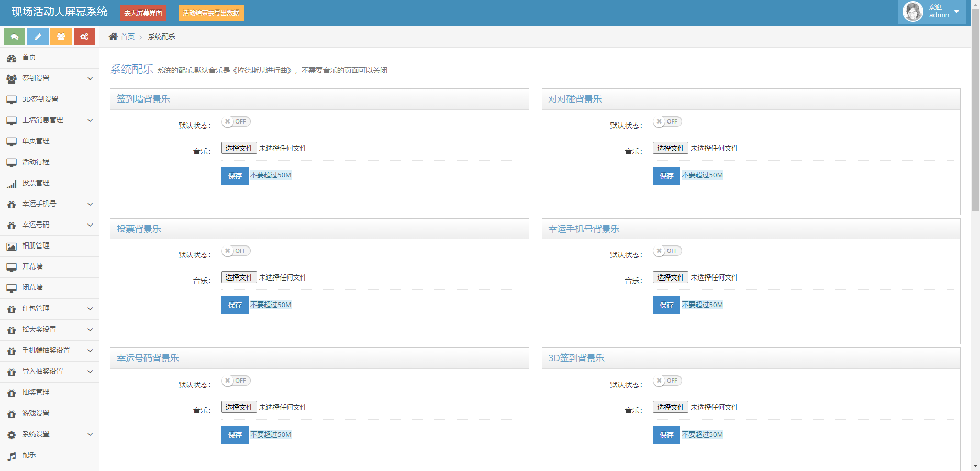Open 相册管理 from the sidebar
Screen dimensions: 980x471
36,246
